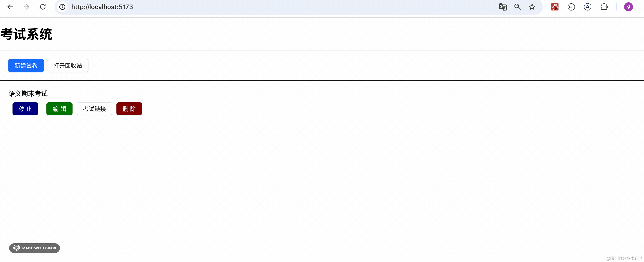644x262 pixels.
Task: Open the site information icon
Action: click(62, 7)
